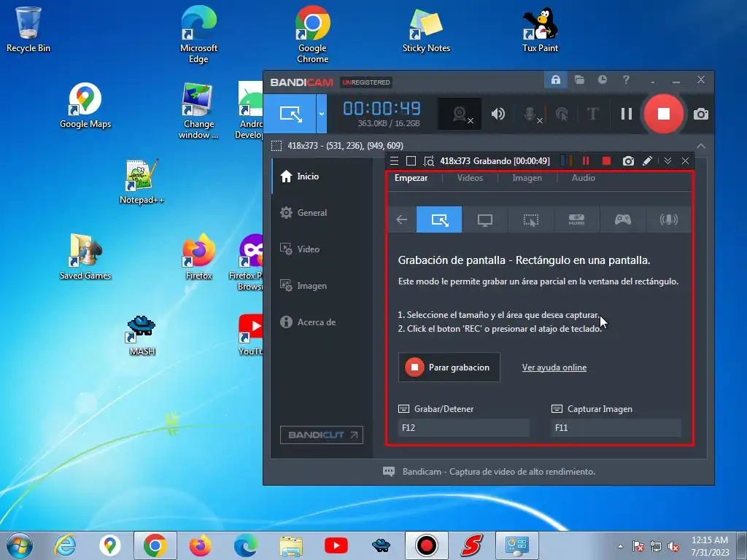
Task: Select rectangle on a screen mode tile
Action: 438,219
